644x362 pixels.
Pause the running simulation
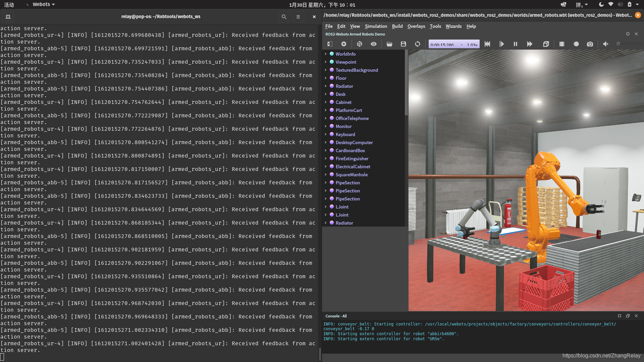coord(516,44)
